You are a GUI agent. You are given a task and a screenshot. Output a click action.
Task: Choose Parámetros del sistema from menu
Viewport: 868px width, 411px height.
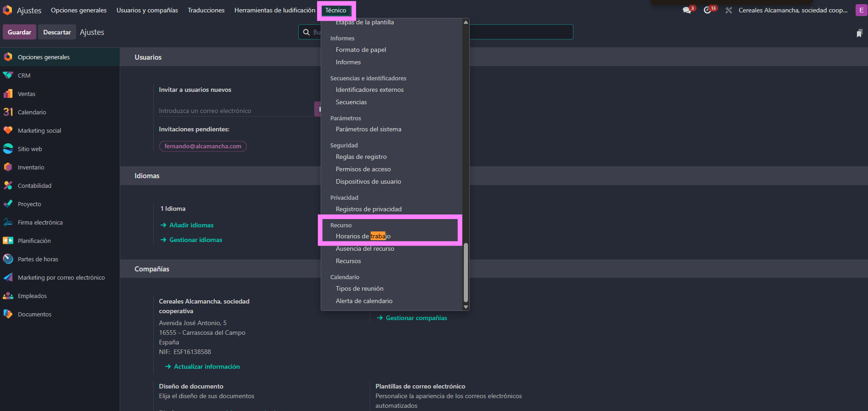coord(368,129)
